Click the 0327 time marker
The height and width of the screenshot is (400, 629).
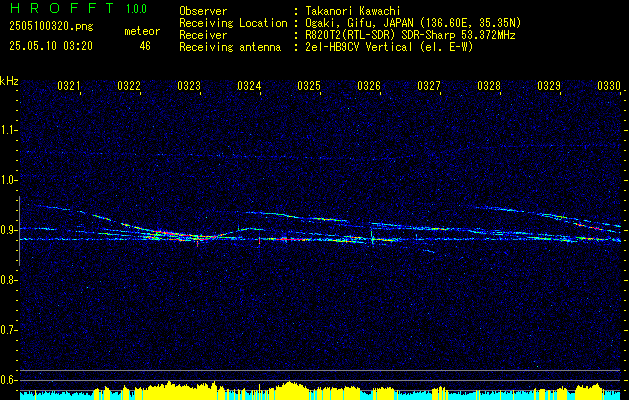428,85
